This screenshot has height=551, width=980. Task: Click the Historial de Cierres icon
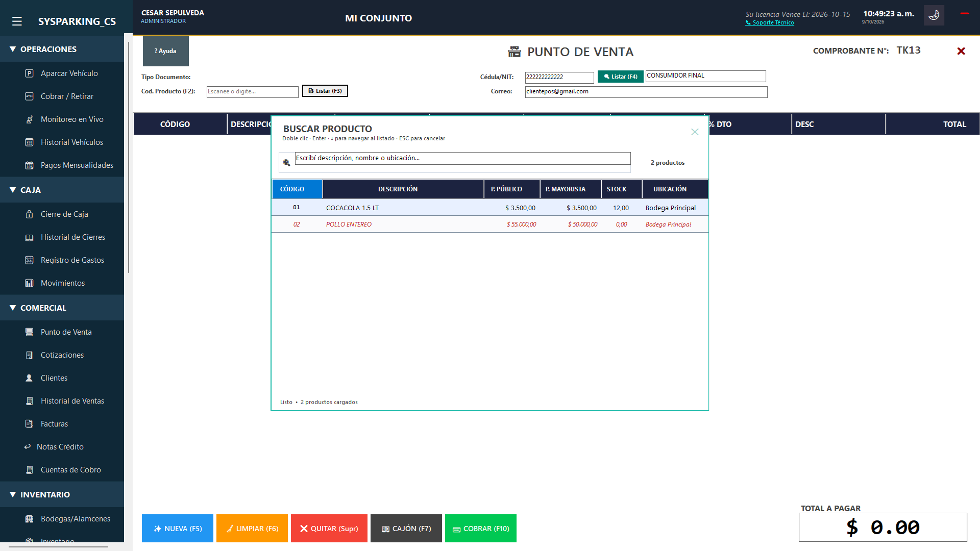click(30, 237)
